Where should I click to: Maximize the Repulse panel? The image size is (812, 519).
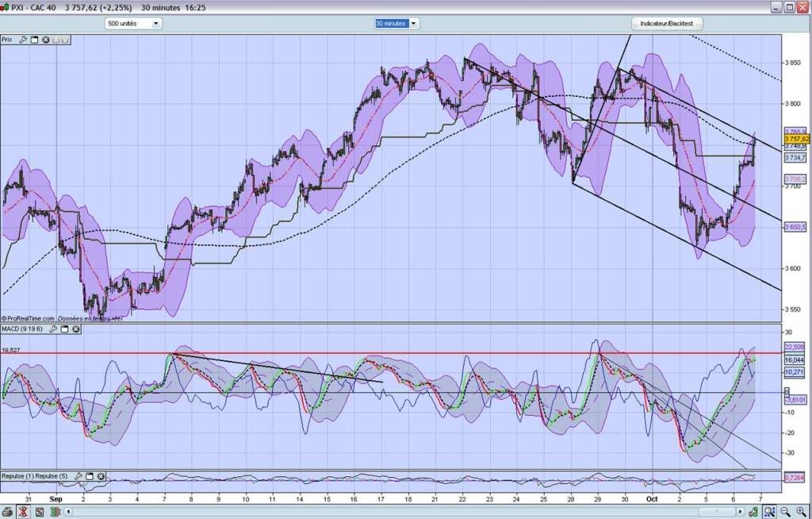tap(89, 476)
